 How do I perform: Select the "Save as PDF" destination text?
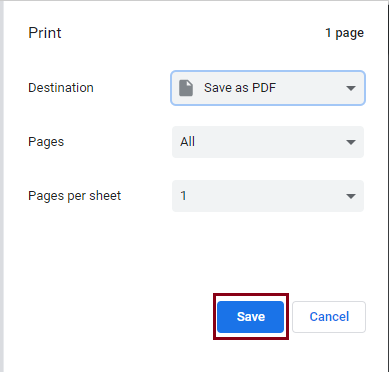tap(240, 88)
